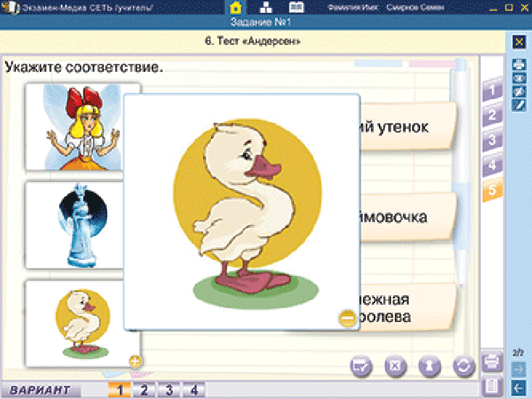
Task: Go to question 3 tab
Action: pos(491,140)
